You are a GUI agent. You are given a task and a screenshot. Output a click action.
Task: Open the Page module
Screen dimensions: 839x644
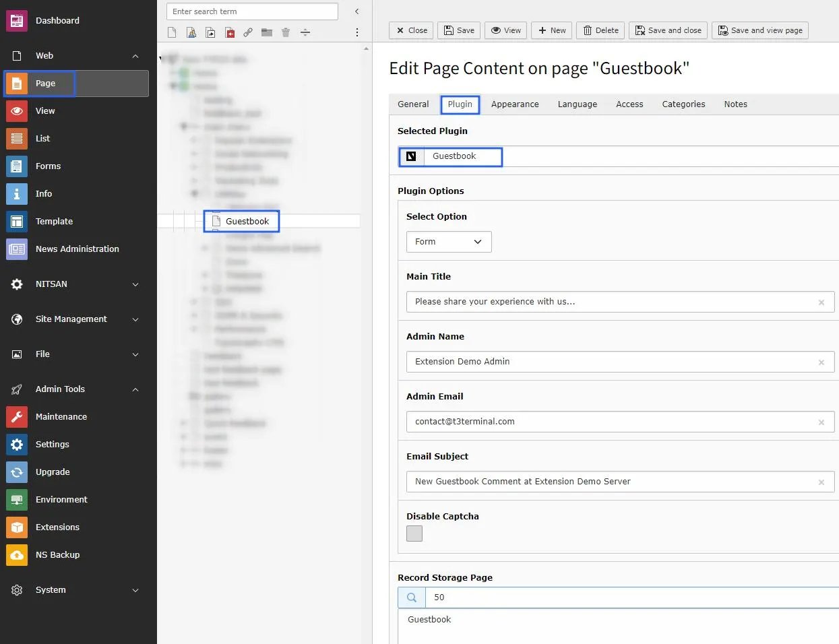pos(76,84)
